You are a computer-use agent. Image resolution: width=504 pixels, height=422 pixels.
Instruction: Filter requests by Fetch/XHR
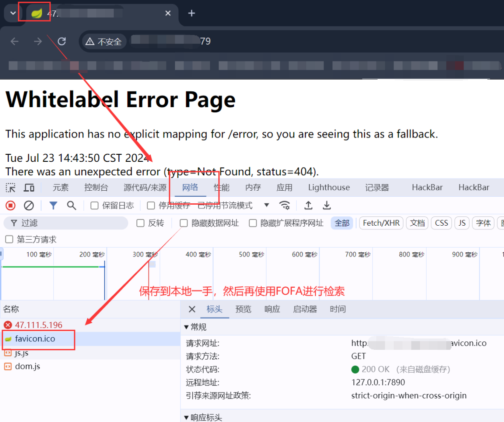[381, 223]
